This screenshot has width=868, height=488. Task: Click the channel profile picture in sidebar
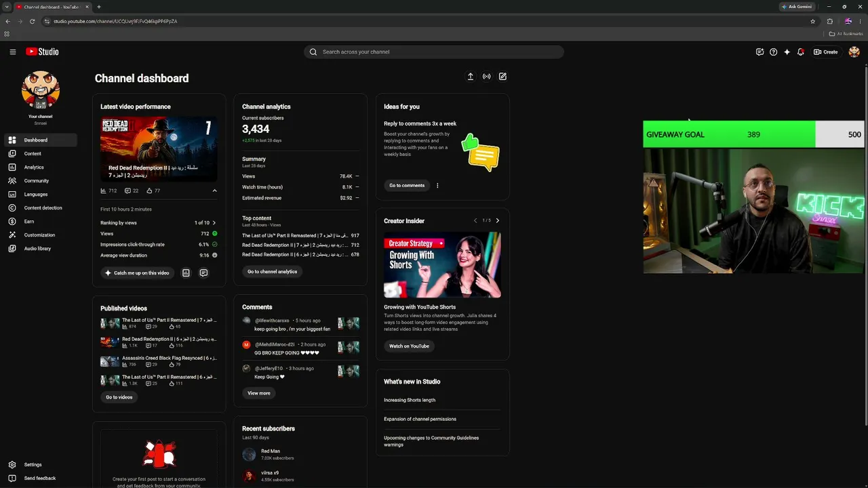41,89
